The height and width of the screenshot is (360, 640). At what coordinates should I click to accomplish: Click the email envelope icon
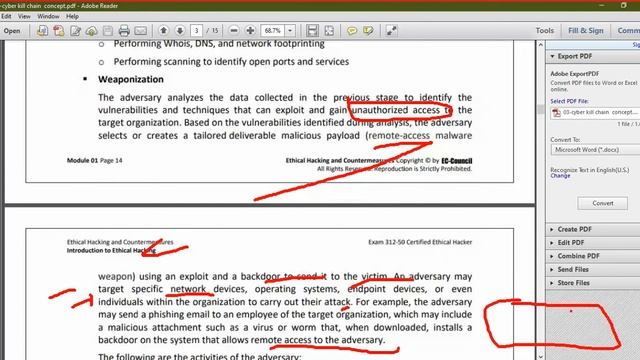point(140,31)
